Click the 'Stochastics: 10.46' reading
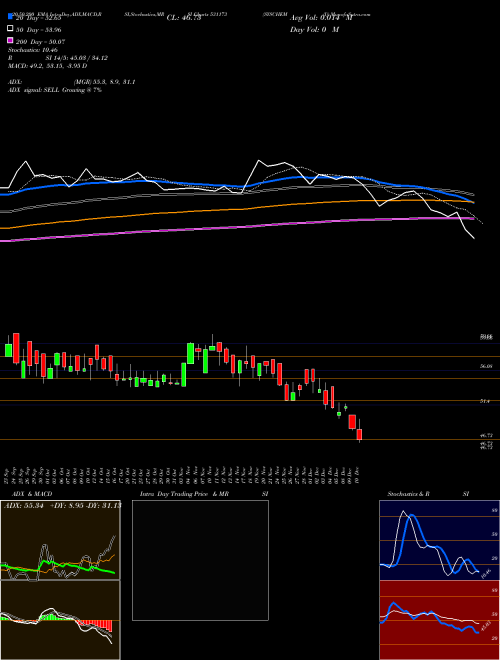Screen dimensions: 500x660 32,50
